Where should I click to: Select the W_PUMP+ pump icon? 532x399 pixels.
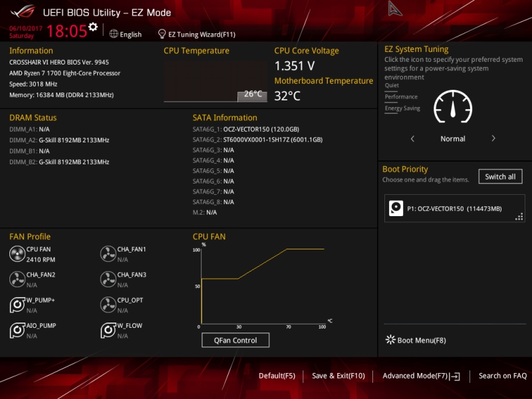17,305
